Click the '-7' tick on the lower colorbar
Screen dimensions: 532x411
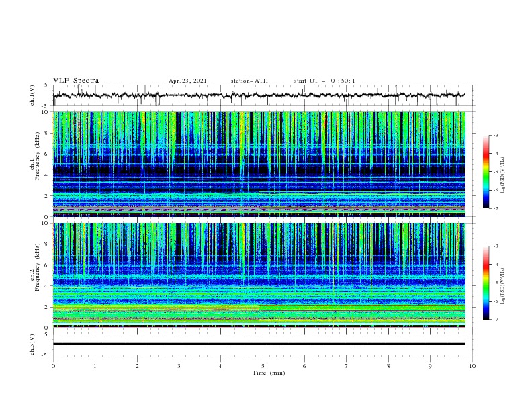pyautogui.click(x=496, y=320)
